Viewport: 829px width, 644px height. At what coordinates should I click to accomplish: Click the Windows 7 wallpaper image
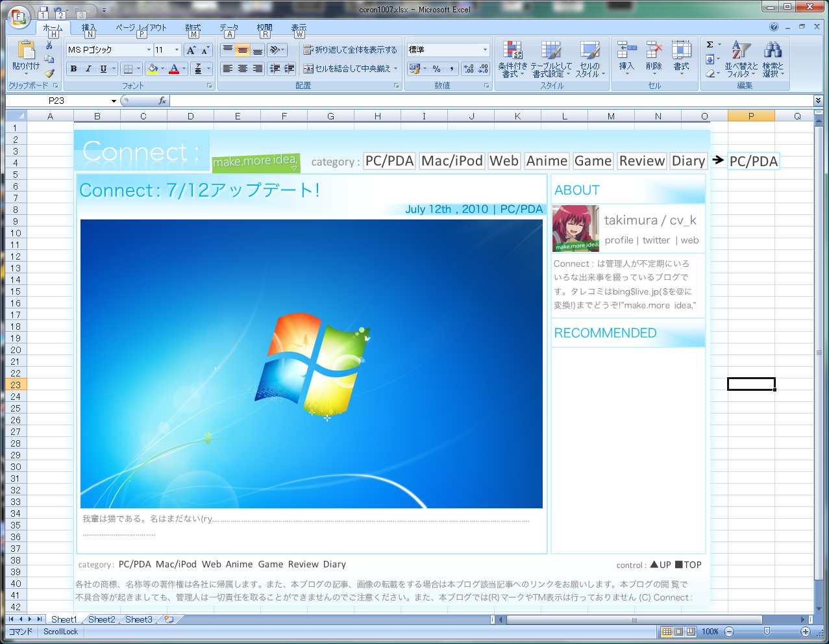312,364
